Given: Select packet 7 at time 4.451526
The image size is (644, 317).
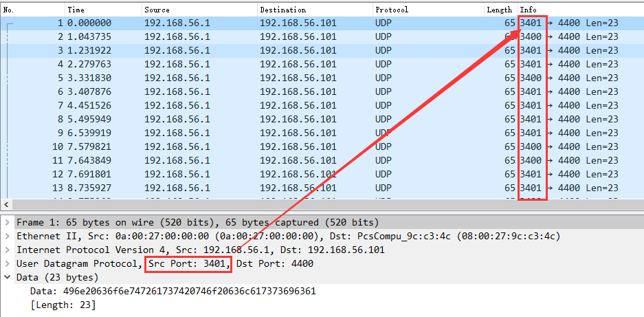Looking at the screenshot, I should [x=322, y=105].
